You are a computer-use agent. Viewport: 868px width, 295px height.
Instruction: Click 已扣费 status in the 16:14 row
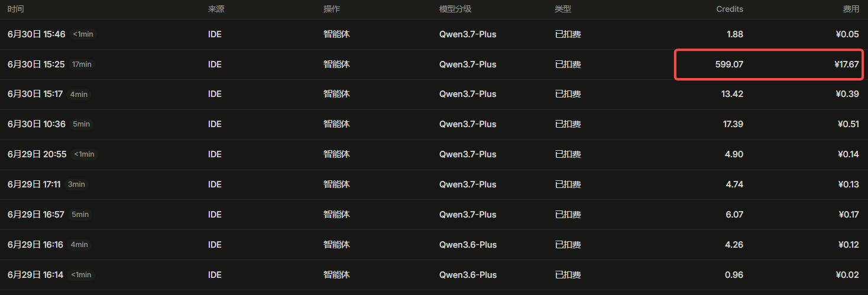pyautogui.click(x=568, y=275)
